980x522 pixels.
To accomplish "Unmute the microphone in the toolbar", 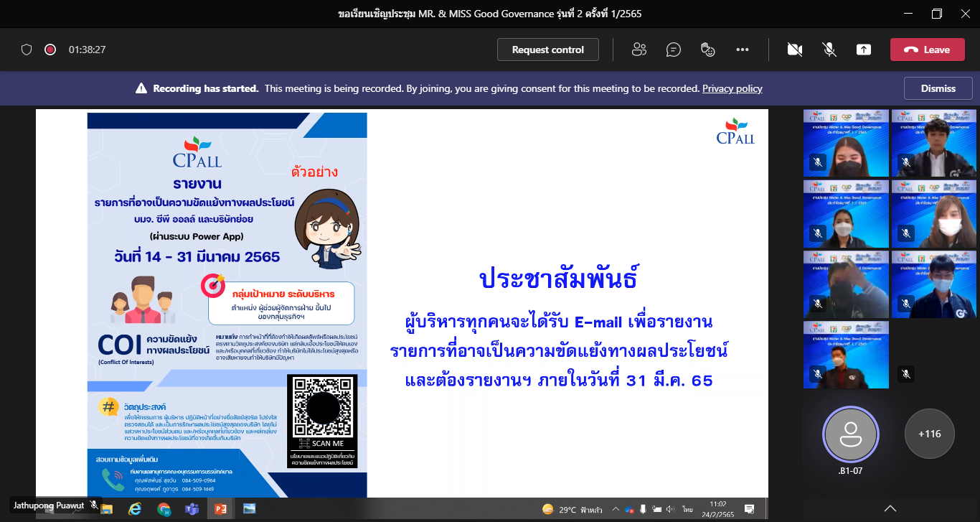I will (x=829, y=50).
